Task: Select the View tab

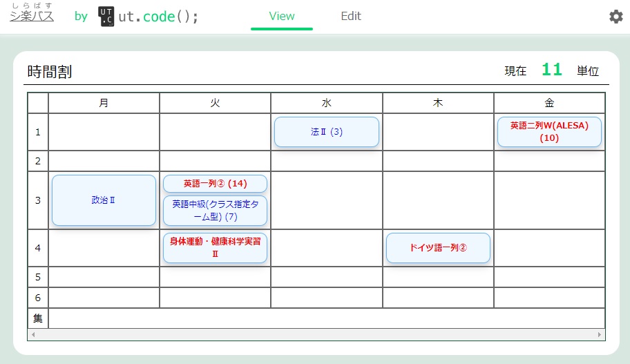Action: [x=282, y=16]
